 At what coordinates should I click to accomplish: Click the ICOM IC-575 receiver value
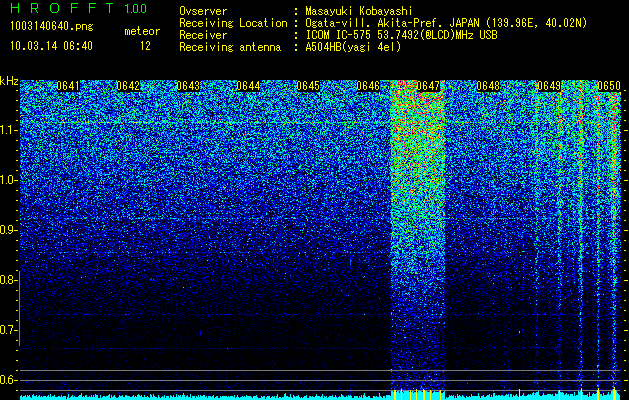click(401, 35)
